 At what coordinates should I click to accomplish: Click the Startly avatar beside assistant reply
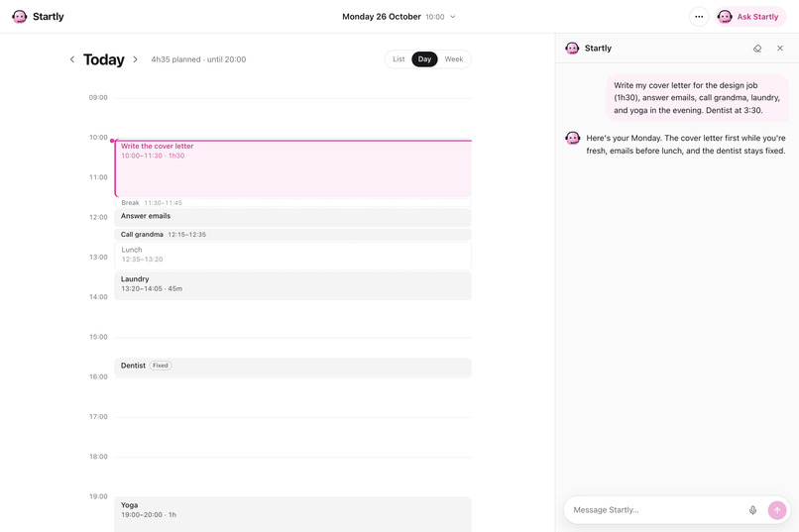click(x=573, y=138)
